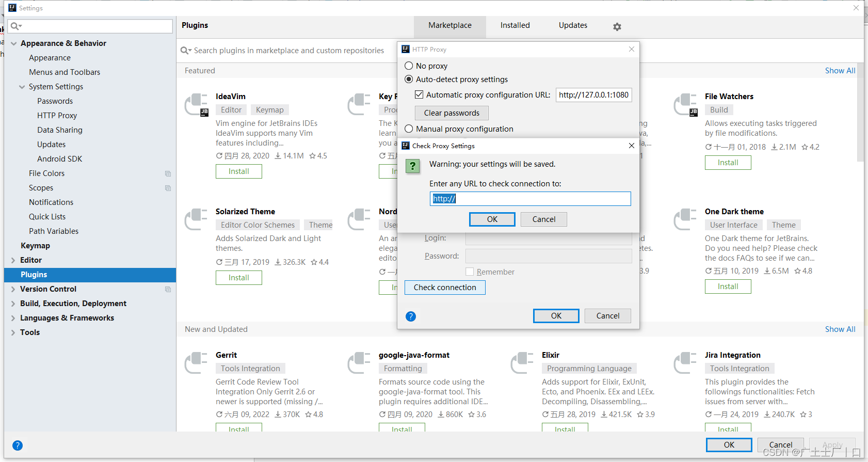Image resolution: width=868 pixels, height=462 pixels.
Task: Click Cancel in Check Proxy Settings dialog
Action: point(544,219)
